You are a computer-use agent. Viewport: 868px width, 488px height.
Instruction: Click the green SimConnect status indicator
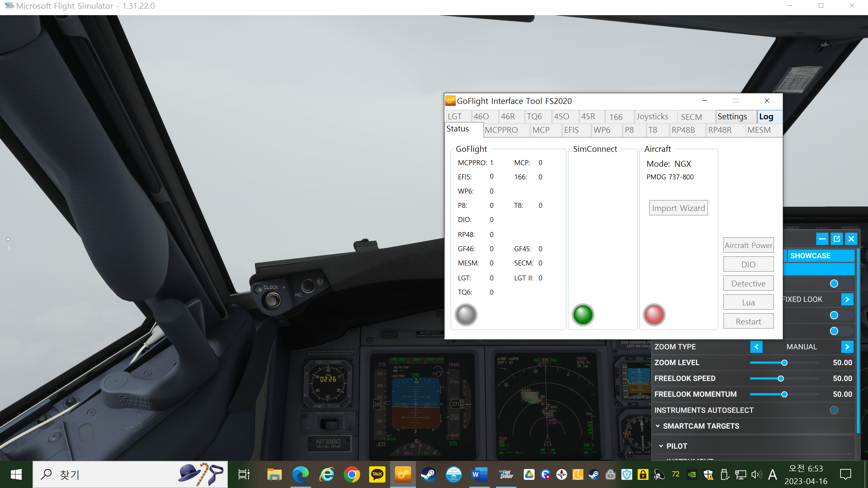[583, 315]
